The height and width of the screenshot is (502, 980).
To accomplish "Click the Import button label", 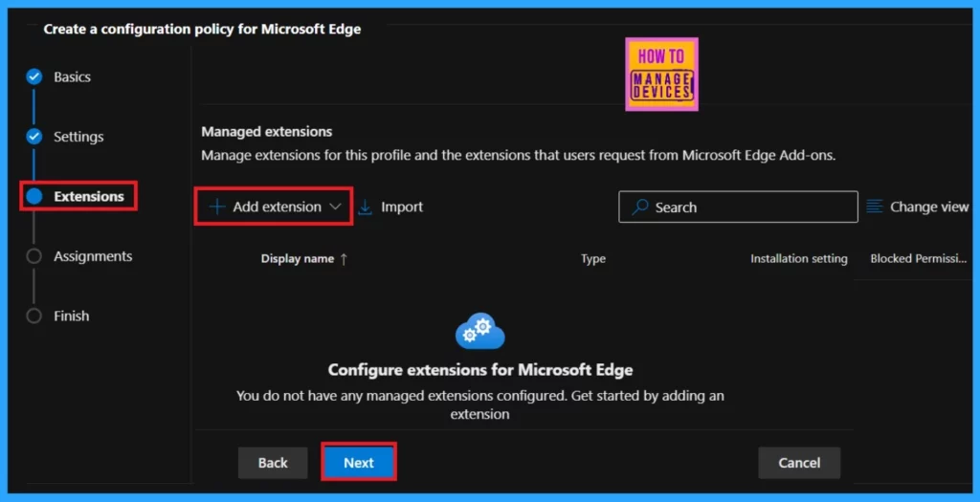I will point(402,207).
